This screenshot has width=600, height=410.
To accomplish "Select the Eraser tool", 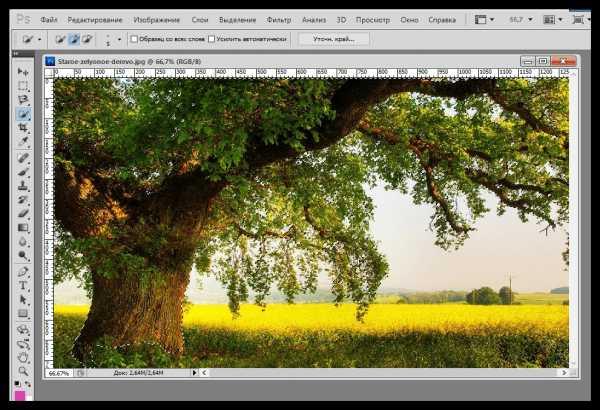I will (x=23, y=214).
